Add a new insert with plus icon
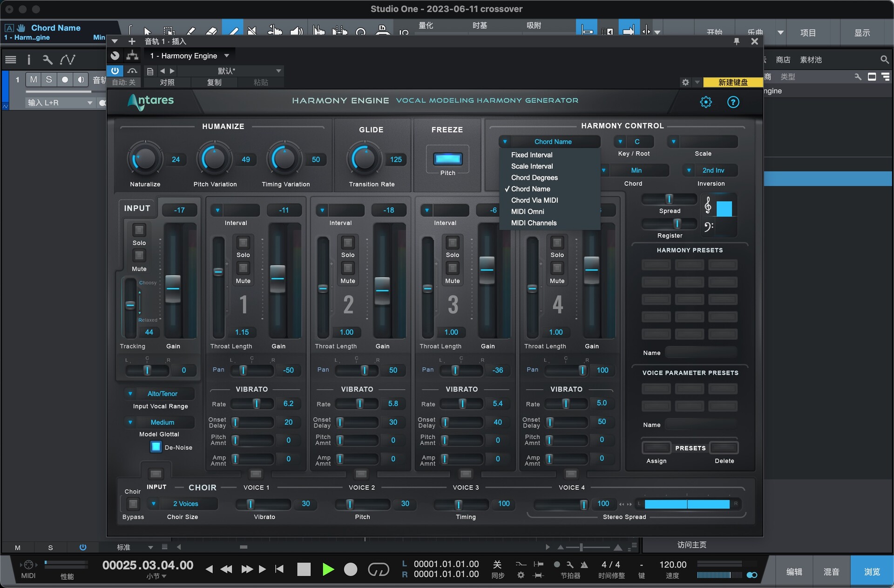This screenshot has height=588, width=894. coord(132,41)
